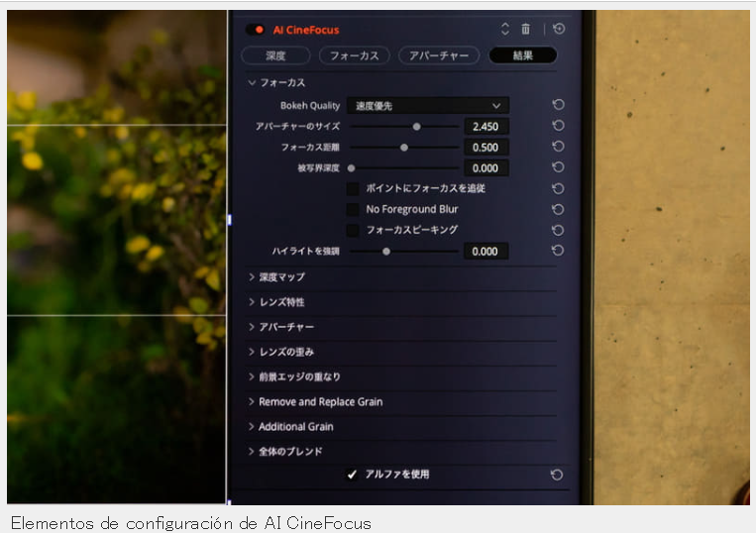Enable the No Foreground Blur checkbox
756x533 pixels.
pyautogui.click(x=353, y=209)
